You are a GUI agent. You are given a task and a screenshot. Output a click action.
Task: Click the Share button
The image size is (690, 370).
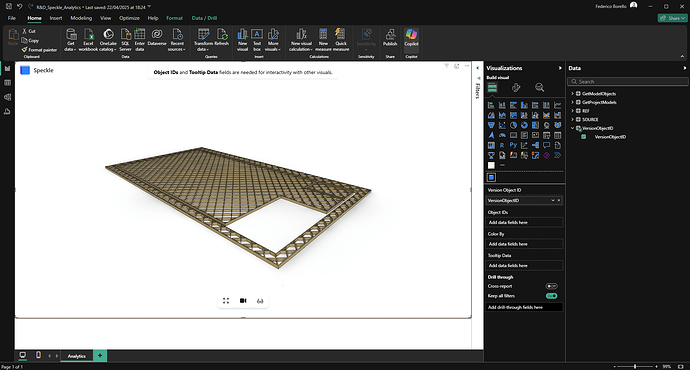(672, 18)
